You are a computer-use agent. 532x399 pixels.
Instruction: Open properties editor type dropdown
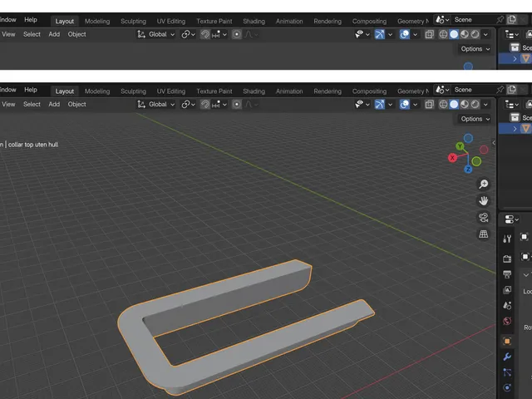(512, 219)
